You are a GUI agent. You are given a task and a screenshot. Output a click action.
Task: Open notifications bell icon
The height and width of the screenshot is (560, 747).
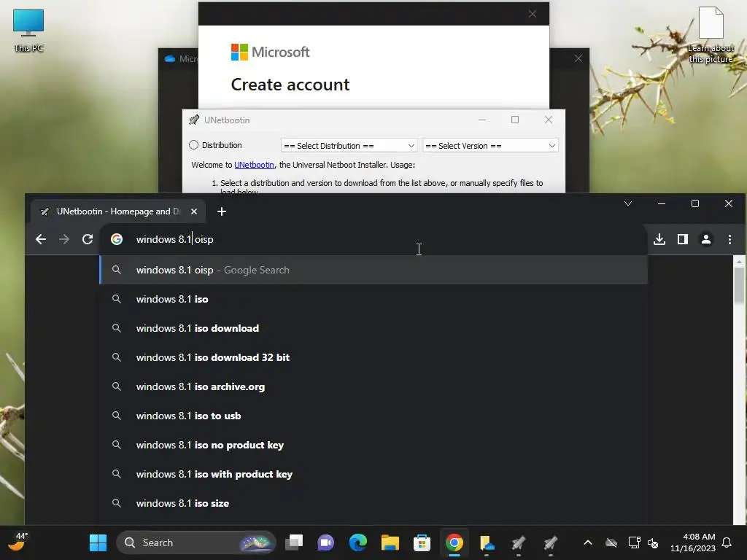[727, 542]
